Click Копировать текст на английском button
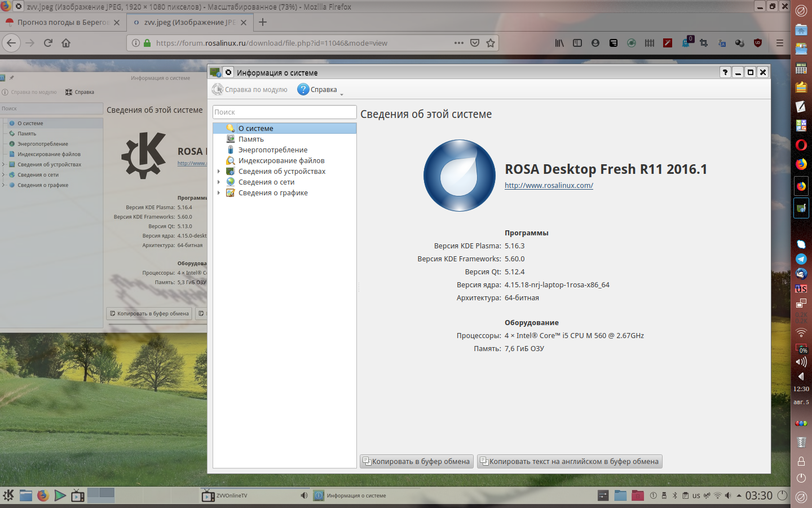The width and height of the screenshot is (812, 508). [x=570, y=461]
